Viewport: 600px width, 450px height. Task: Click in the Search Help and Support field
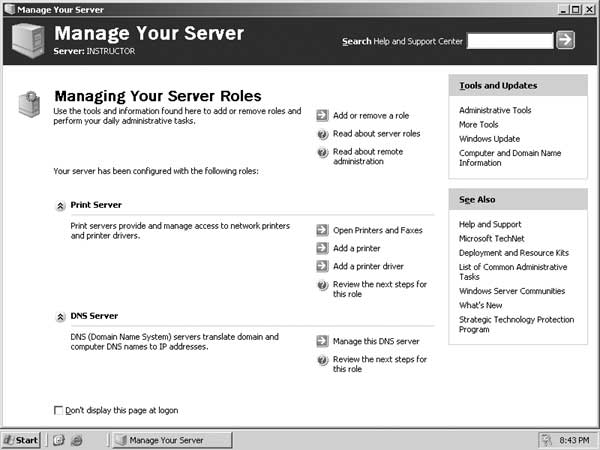click(510, 41)
